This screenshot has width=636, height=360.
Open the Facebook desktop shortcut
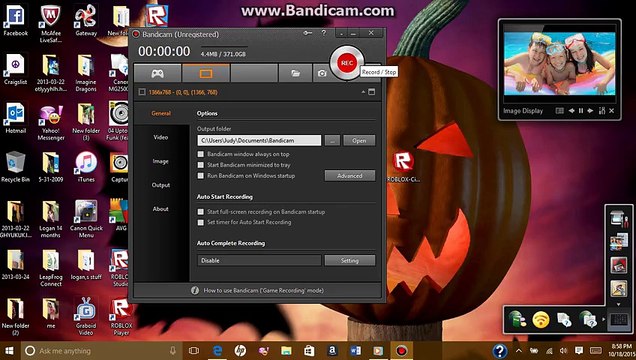(x=15, y=21)
